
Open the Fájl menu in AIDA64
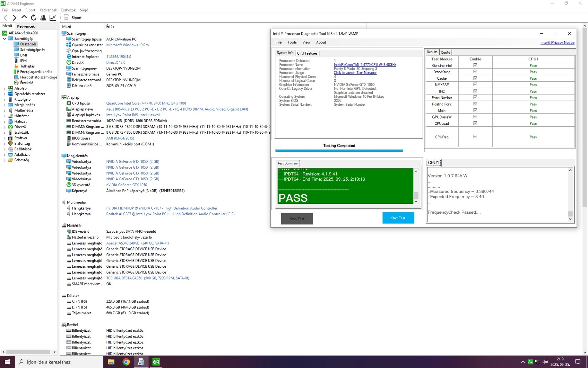(x=5, y=10)
